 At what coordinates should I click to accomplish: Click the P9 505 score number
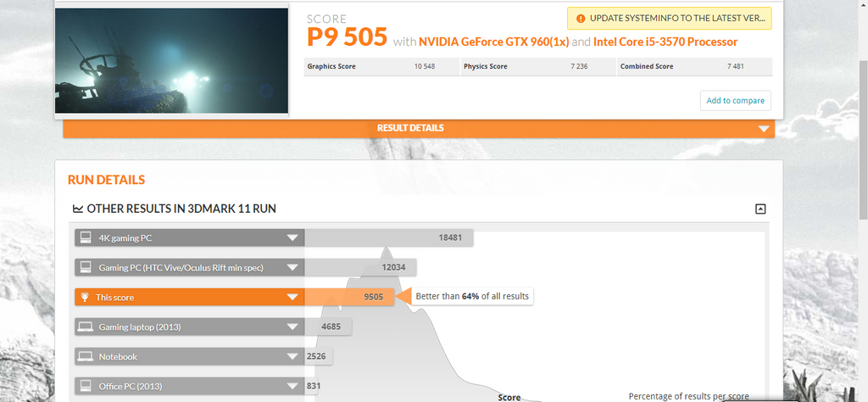click(x=347, y=37)
